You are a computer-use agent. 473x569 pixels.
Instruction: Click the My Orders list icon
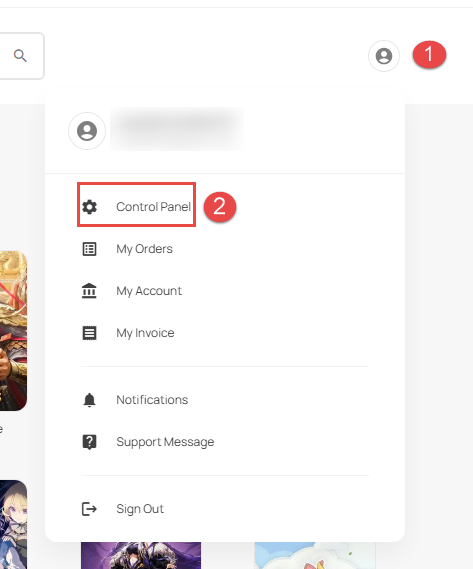point(89,249)
